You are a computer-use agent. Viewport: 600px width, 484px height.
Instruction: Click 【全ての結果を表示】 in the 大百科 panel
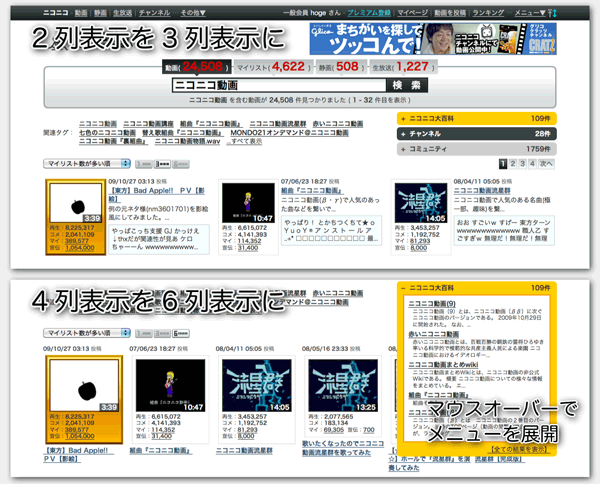[519, 449]
